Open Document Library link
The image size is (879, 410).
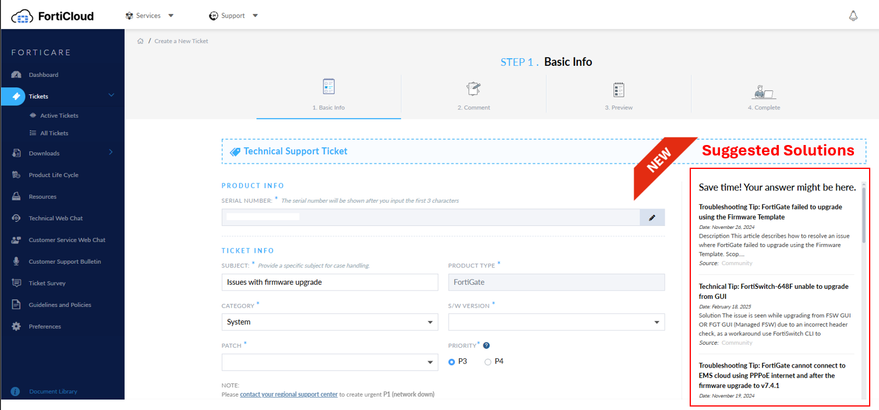[x=53, y=391]
